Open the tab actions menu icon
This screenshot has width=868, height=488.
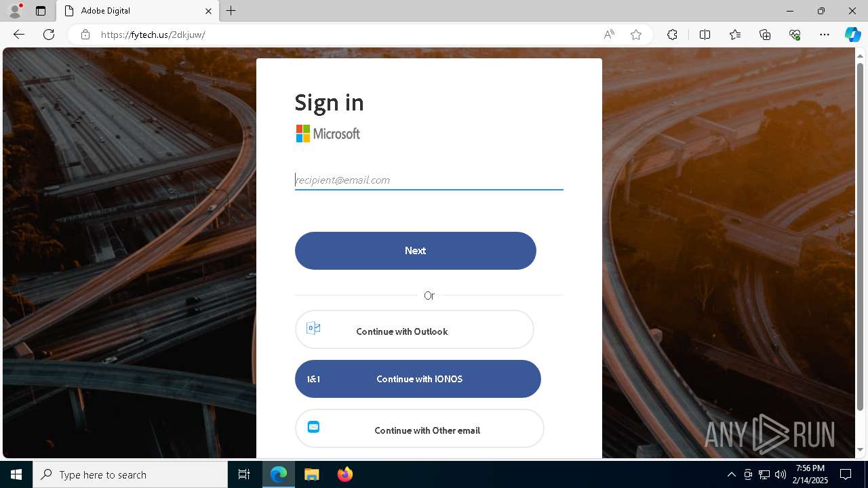click(41, 11)
